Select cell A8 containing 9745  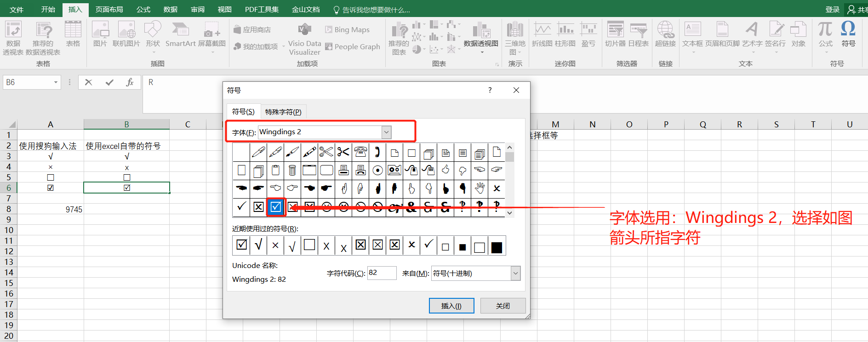pyautogui.click(x=51, y=209)
